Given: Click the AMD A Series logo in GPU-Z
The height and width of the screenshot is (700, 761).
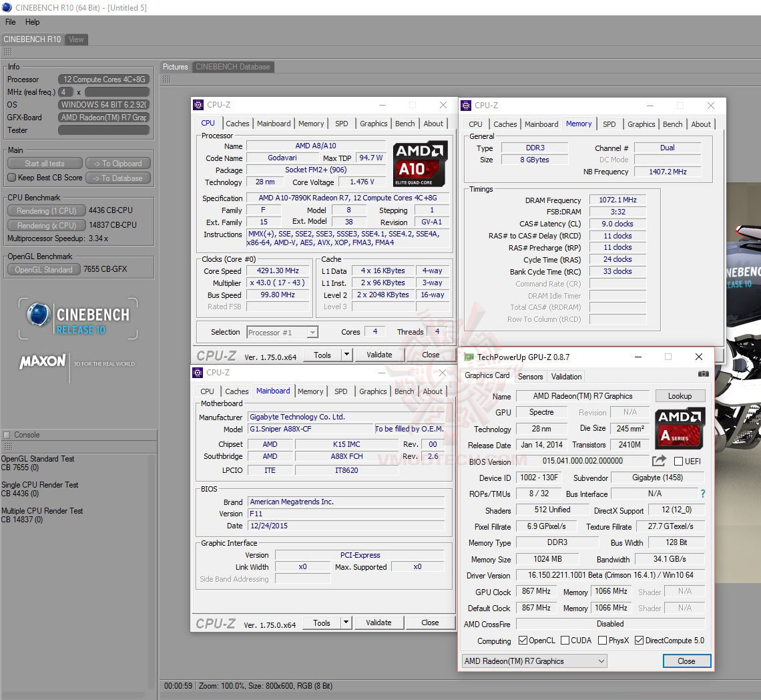Looking at the screenshot, I should [x=680, y=428].
